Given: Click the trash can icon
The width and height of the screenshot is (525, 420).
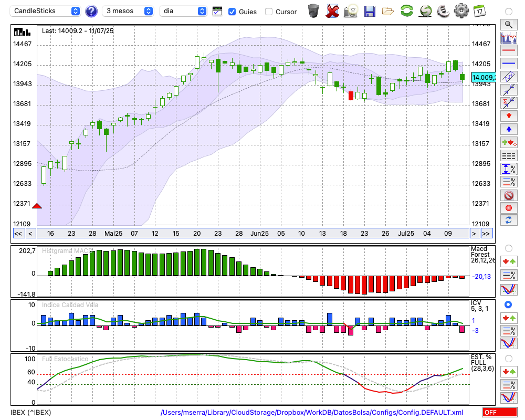Looking at the screenshot, I should (313, 10).
